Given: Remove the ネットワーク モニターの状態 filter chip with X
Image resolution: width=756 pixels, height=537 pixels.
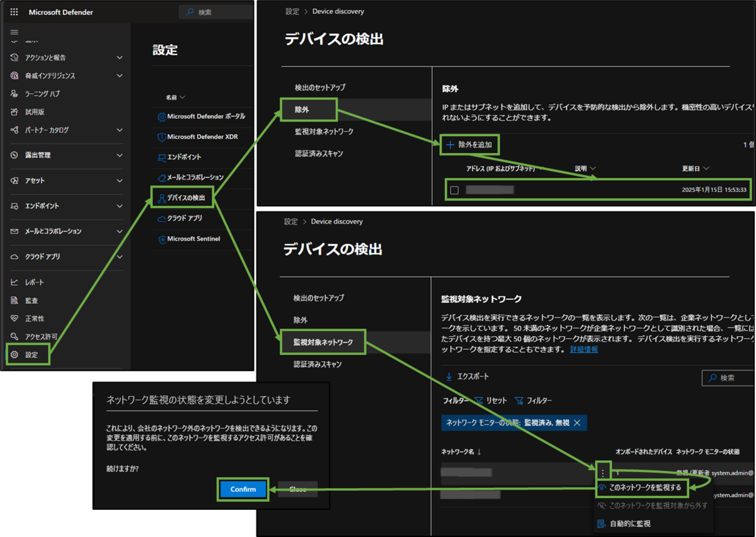Looking at the screenshot, I should pyautogui.click(x=576, y=422).
